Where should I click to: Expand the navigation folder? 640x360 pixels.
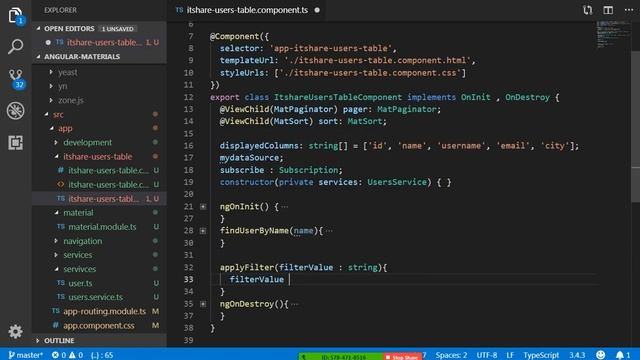point(99,241)
